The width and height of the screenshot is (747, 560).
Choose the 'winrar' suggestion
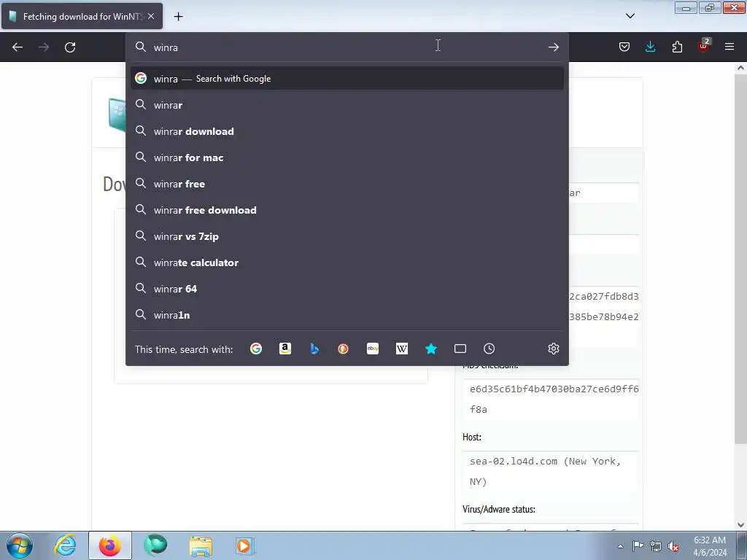(x=347, y=105)
